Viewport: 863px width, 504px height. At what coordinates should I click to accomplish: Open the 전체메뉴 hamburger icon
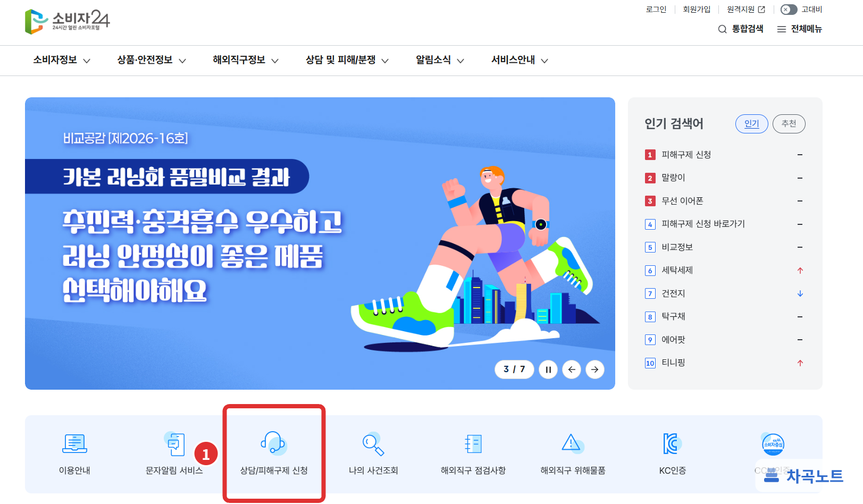point(781,29)
